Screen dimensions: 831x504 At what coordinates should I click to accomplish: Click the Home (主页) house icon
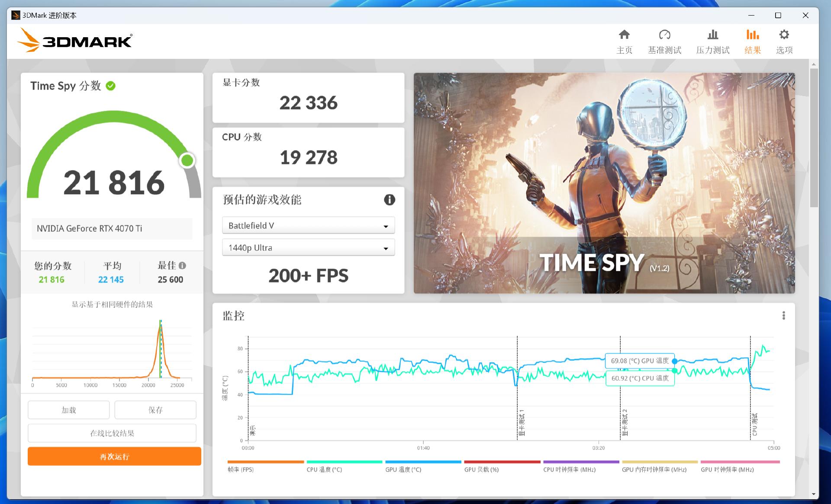tap(624, 35)
